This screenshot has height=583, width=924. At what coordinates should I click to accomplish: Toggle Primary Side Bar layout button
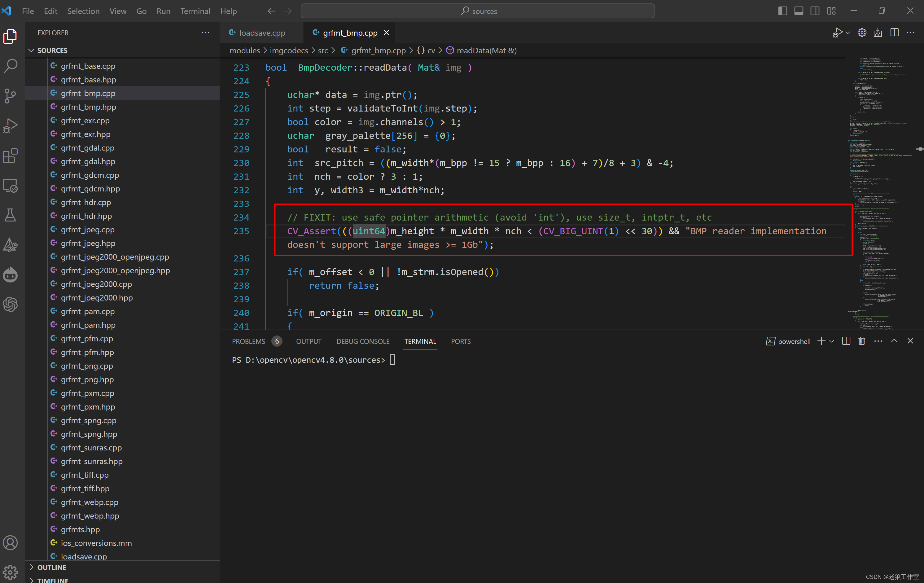[782, 11]
